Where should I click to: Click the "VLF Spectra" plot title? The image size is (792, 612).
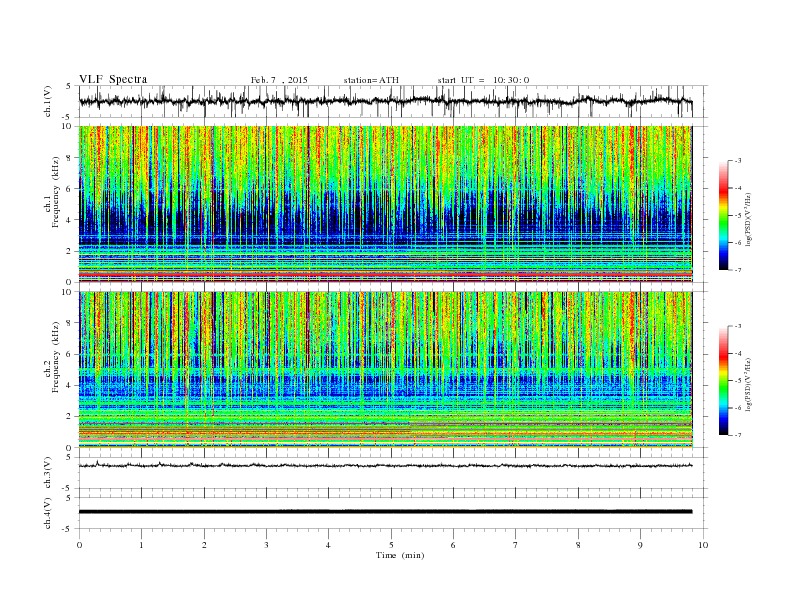click(x=113, y=79)
